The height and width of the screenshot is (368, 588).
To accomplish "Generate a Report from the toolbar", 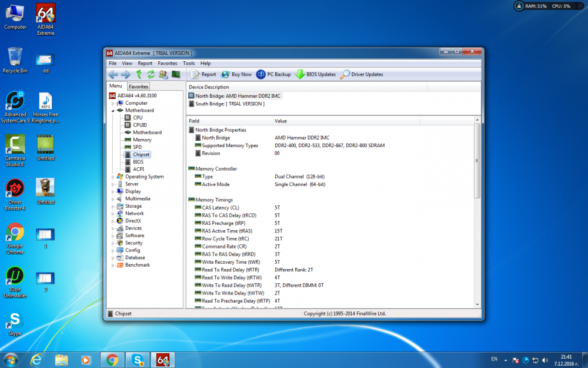I will (x=203, y=74).
